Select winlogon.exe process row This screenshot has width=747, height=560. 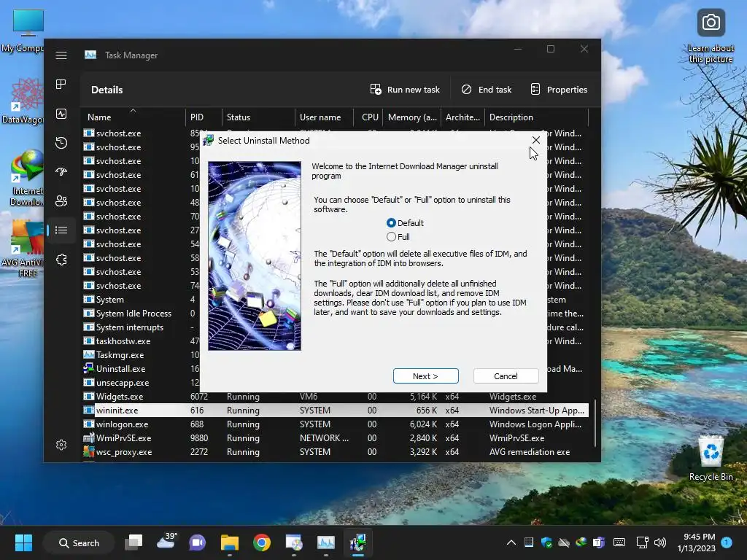pyautogui.click(x=336, y=424)
